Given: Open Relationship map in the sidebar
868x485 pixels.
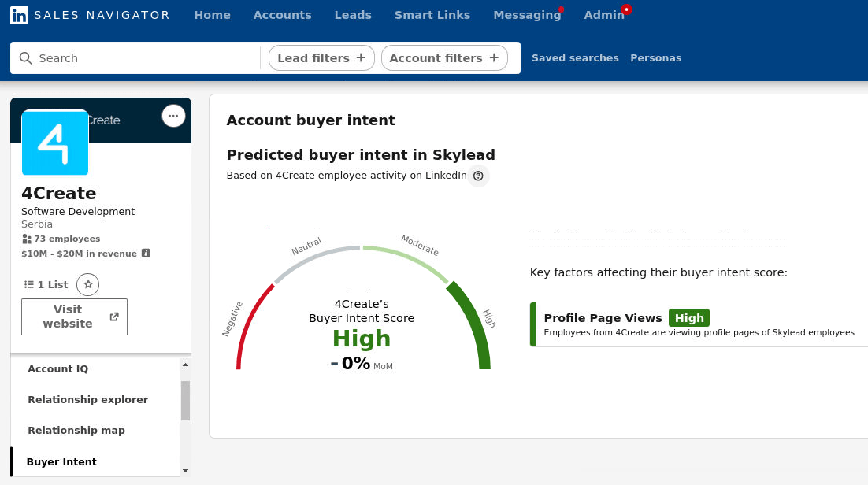Looking at the screenshot, I should point(76,430).
